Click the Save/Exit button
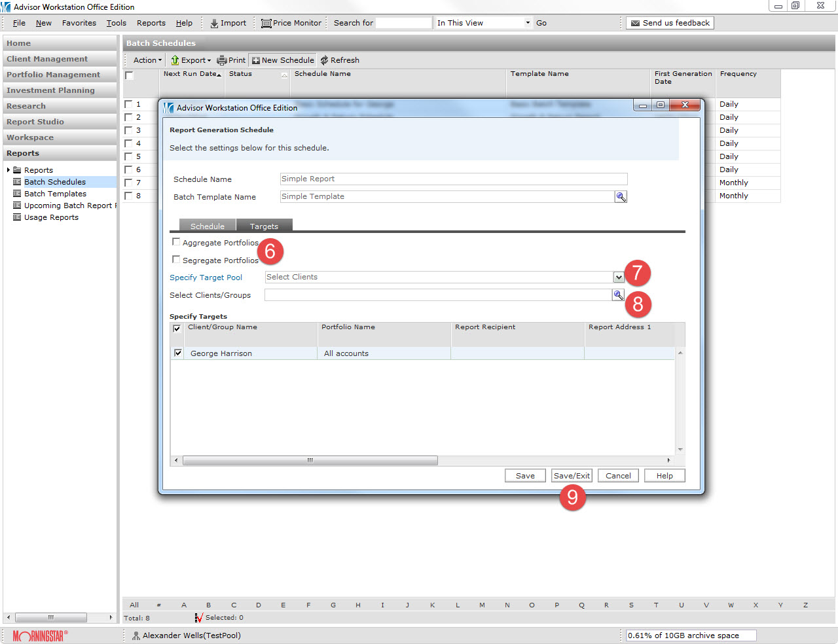The width and height of the screenshot is (838, 644). point(572,476)
